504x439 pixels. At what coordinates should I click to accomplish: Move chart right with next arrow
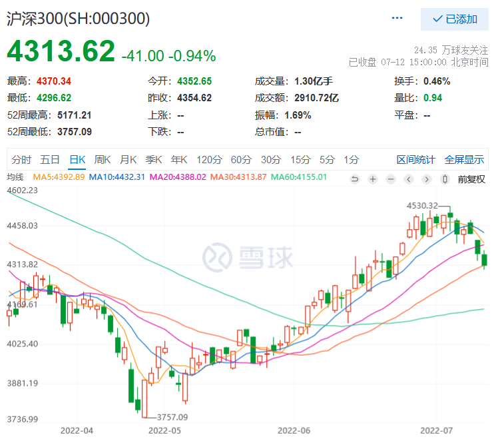[427, 179]
